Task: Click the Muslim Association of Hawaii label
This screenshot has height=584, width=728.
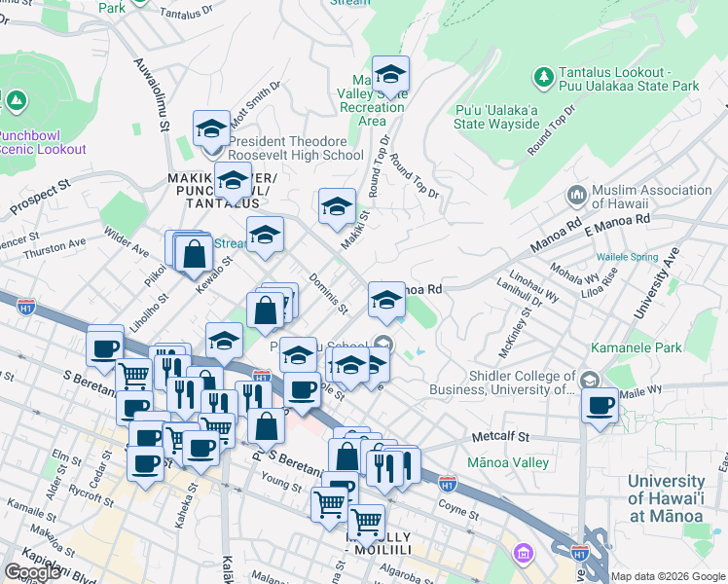Action: tap(652, 197)
